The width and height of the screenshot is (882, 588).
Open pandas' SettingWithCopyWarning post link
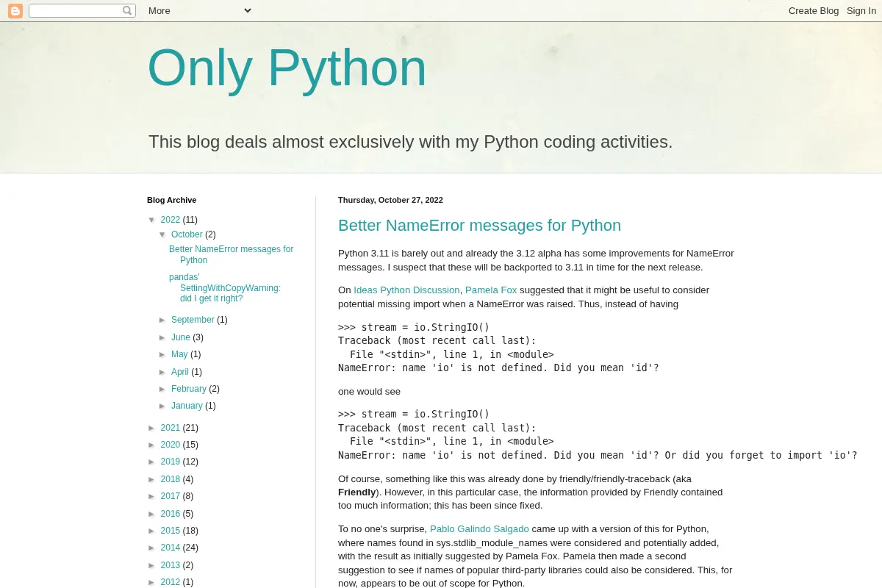click(225, 288)
